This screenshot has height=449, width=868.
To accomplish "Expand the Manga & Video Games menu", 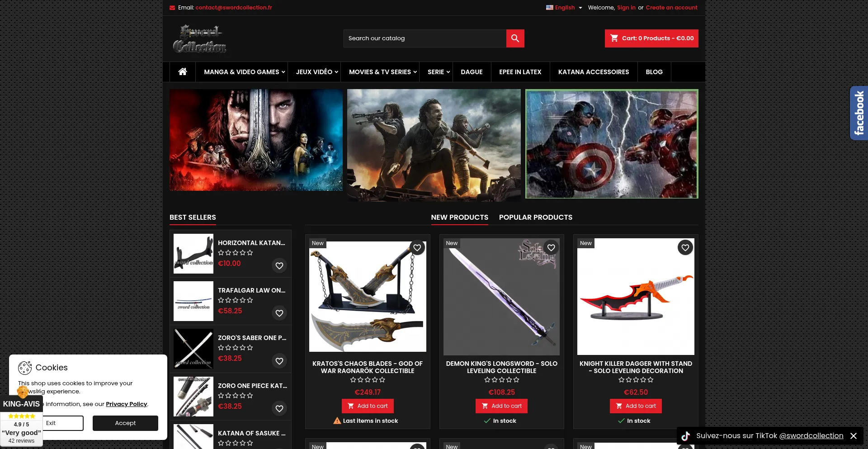I will 244,72.
